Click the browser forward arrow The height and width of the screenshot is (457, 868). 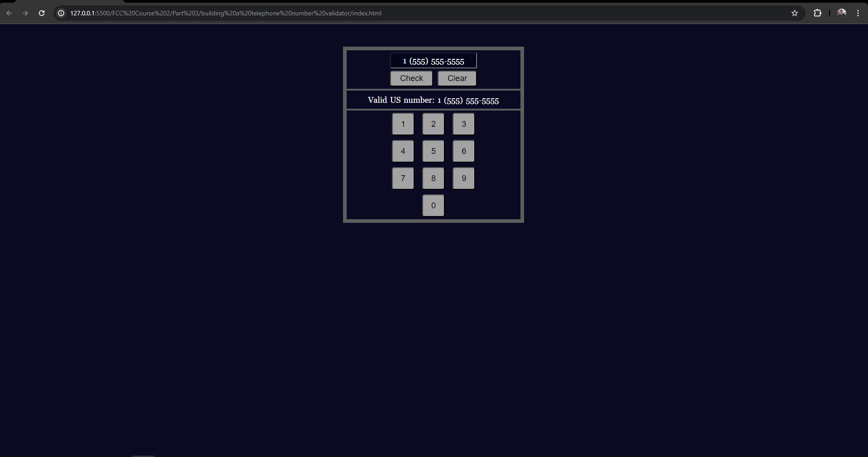click(x=25, y=13)
